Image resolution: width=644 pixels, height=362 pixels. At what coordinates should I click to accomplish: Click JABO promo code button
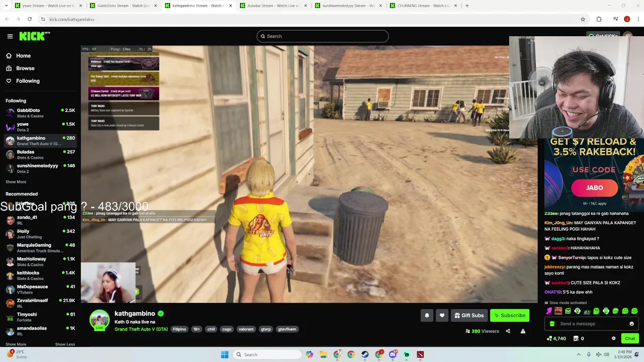(594, 188)
